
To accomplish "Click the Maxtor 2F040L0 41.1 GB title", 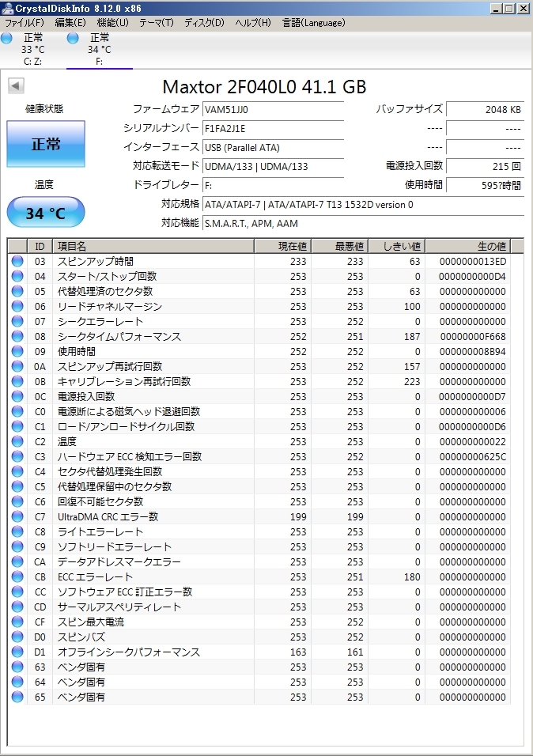I will tap(264, 87).
